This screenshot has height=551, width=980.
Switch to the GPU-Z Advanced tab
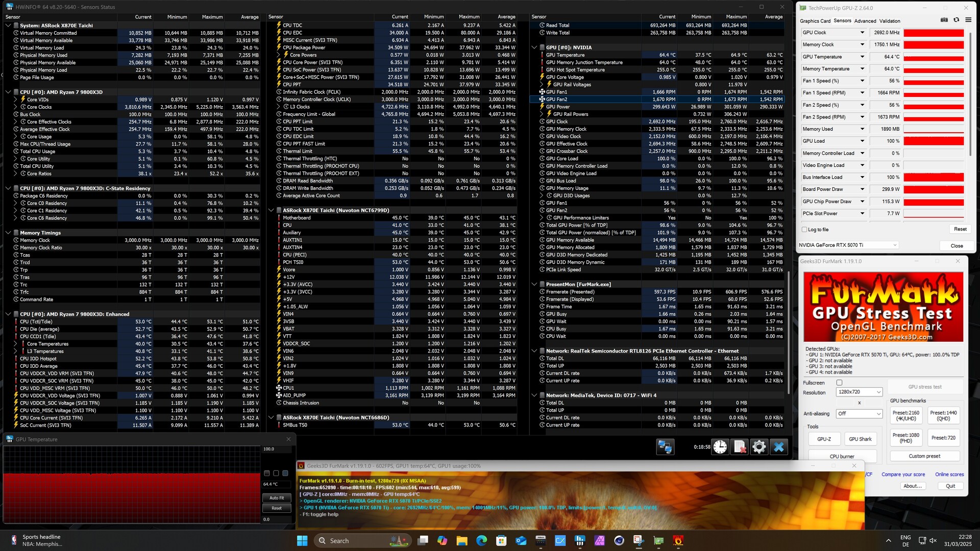click(865, 21)
